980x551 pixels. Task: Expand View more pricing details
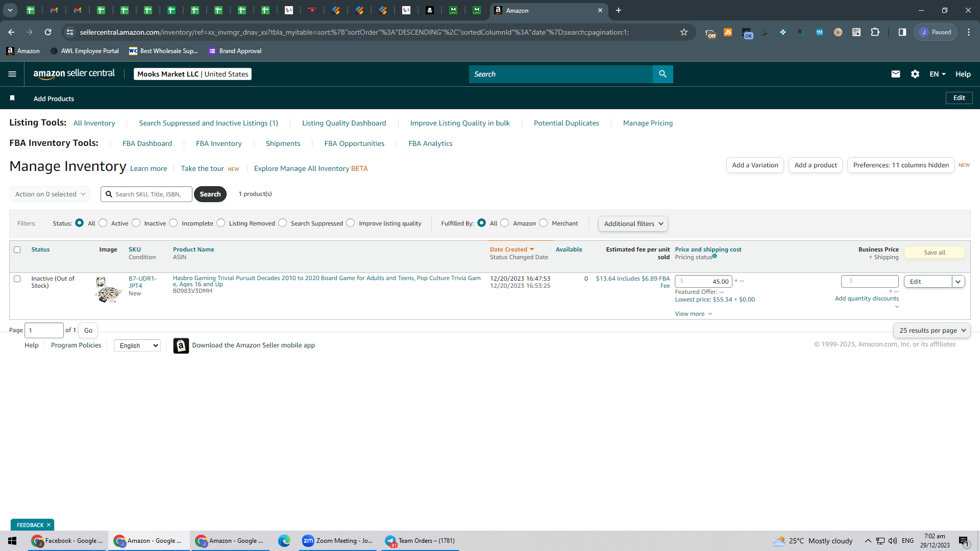point(694,314)
